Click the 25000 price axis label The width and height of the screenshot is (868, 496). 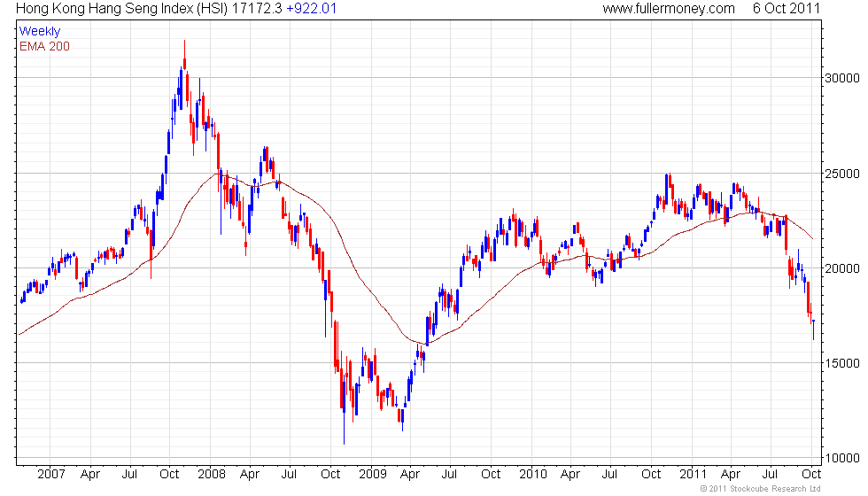(842, 174)
